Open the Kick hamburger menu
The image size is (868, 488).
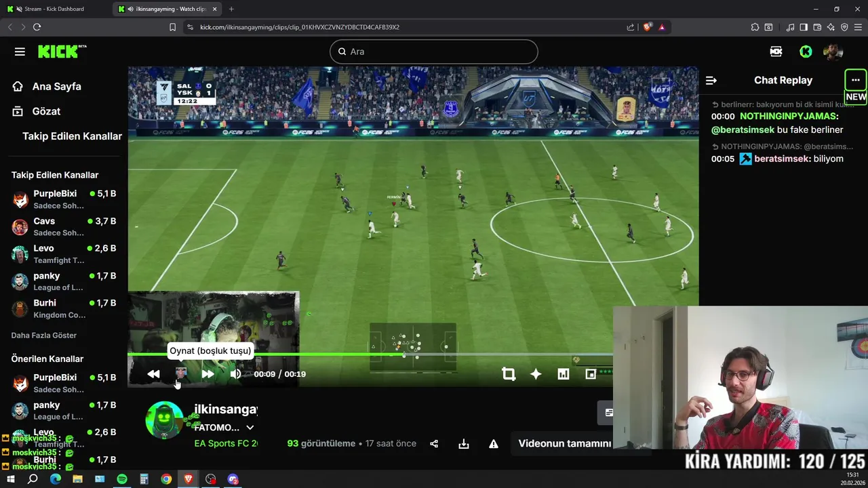(20, 52)
